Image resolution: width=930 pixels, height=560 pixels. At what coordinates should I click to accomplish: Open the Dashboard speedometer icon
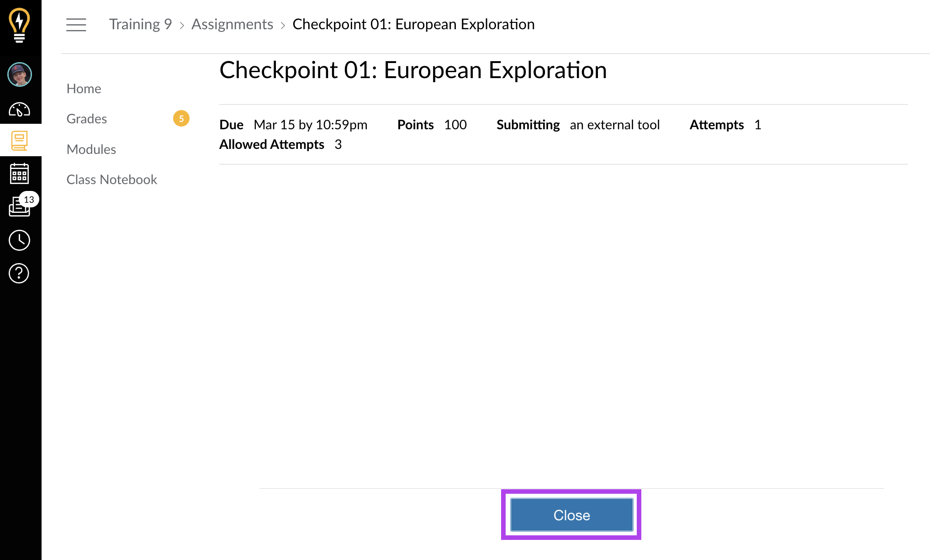pos(20,110)
